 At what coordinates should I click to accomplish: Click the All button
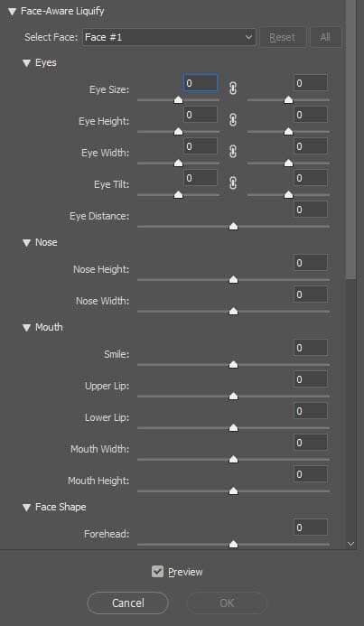(x=325, y=38)
